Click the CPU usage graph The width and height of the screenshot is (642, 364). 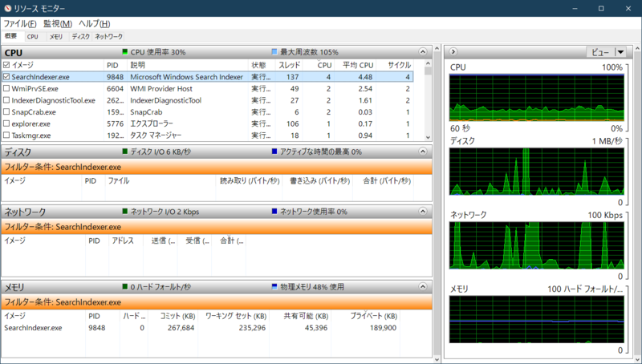coord(536,98)
